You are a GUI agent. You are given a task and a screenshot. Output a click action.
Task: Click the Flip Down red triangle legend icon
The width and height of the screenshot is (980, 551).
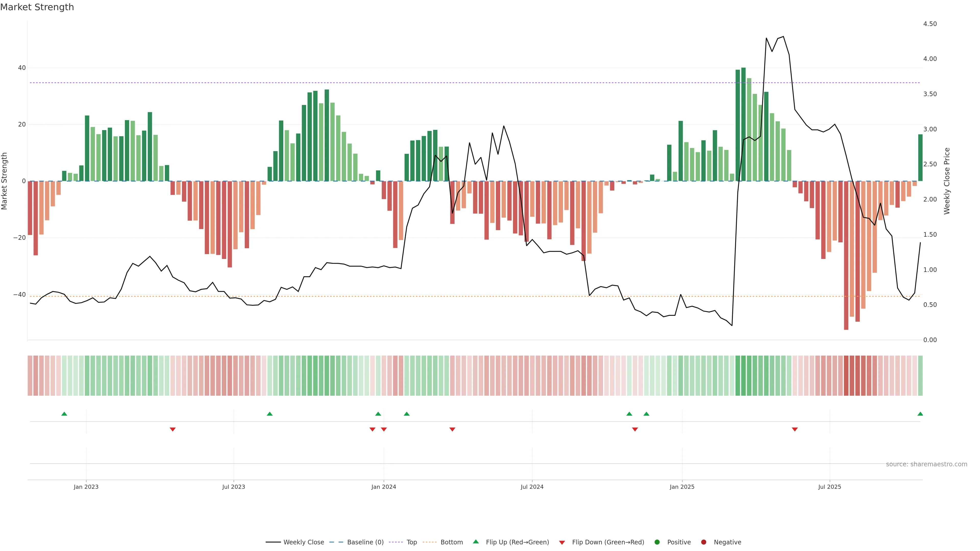(x=562, y=543)
